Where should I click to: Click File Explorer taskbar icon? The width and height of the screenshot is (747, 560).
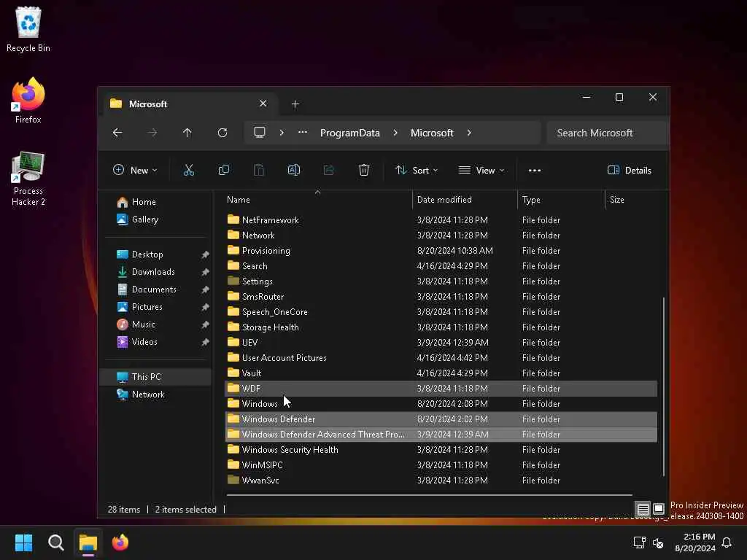click(x=88, y=542)
